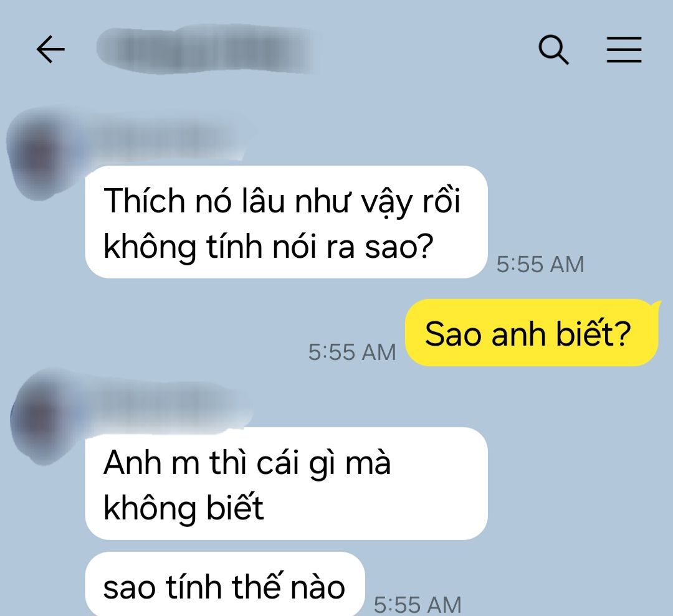Image resolution: width=673 pixels, height=616 pixels.
Task: Tap the back arrow icon
Action: click(50, 49)
